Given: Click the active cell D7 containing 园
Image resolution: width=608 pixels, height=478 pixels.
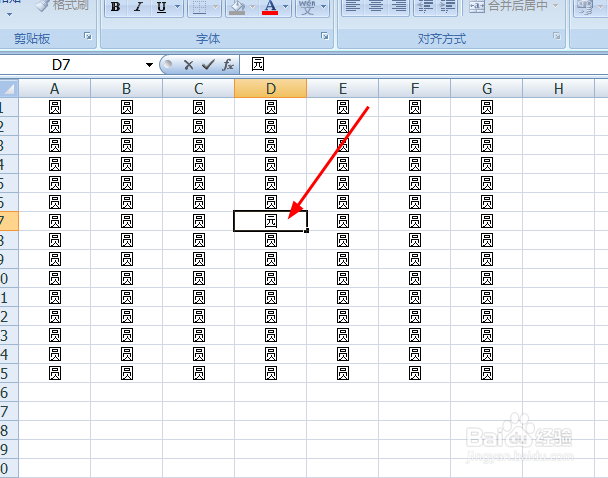Looking at the screenshot, I should pyautogui.click(x=271, y=221).
